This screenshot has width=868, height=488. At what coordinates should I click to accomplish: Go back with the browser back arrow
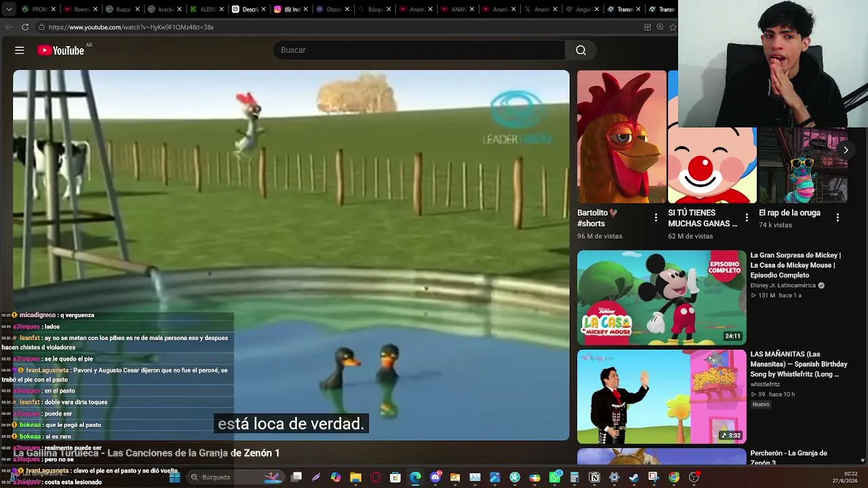[9, 27]
